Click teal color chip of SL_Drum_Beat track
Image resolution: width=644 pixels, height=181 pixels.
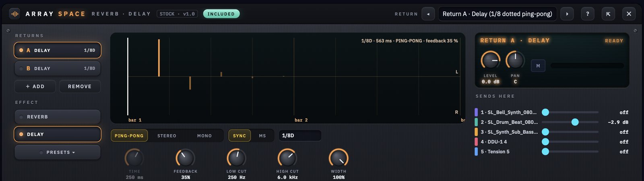click(476, 122)
